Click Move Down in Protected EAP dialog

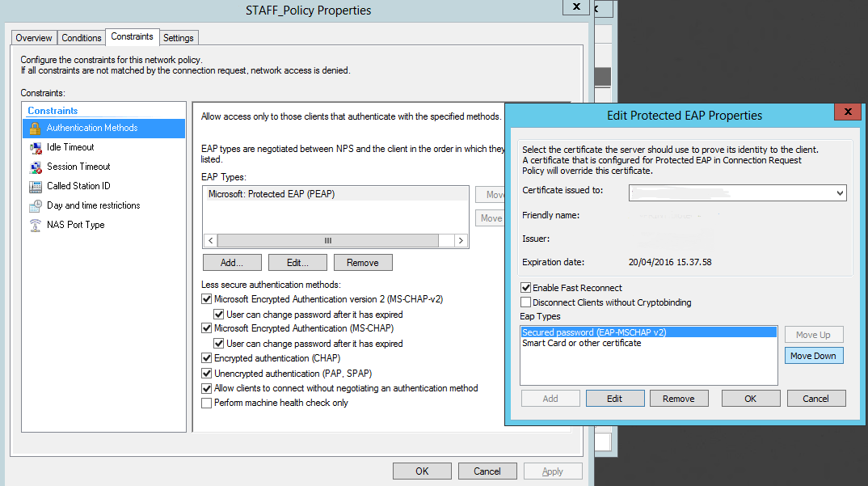(x=814, y=356)
